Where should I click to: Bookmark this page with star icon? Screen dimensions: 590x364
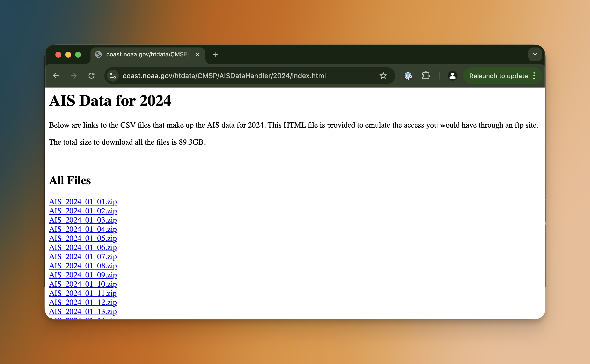click(x=383, y=76)
